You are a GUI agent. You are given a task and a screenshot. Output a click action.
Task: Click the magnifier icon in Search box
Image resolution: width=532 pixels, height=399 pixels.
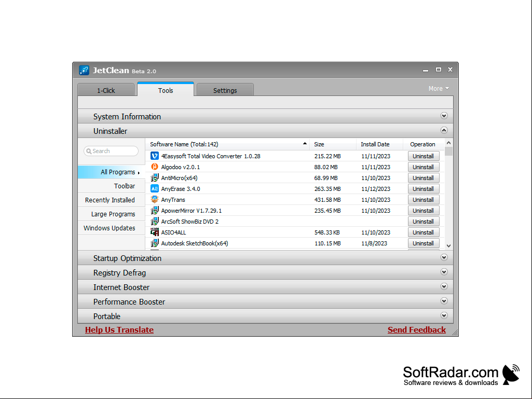point(89,152)
